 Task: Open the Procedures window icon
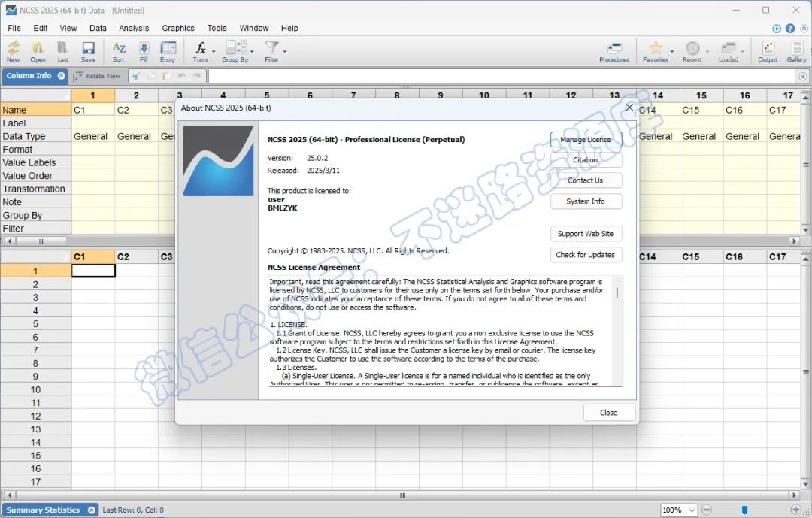pos(614,52)
